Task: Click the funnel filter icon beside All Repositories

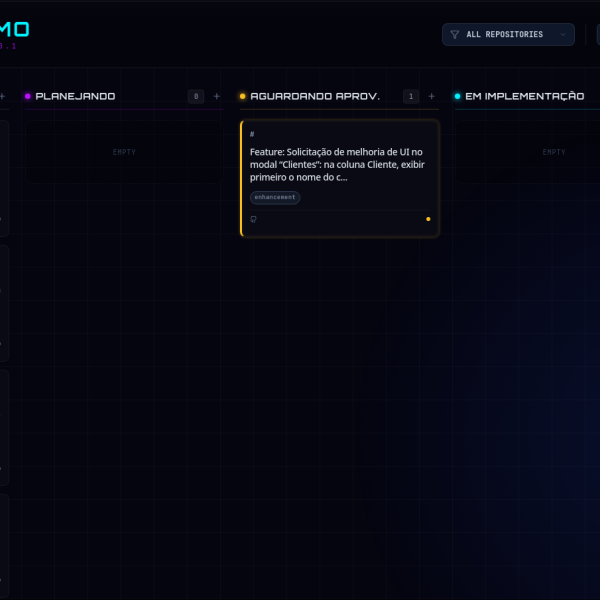Action: point(455,35)
